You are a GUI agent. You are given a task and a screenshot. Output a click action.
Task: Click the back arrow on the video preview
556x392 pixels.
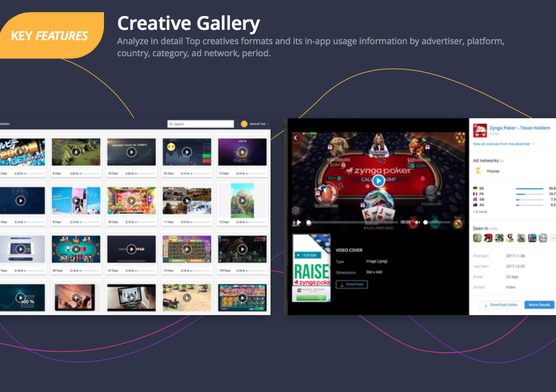(295, 137)
